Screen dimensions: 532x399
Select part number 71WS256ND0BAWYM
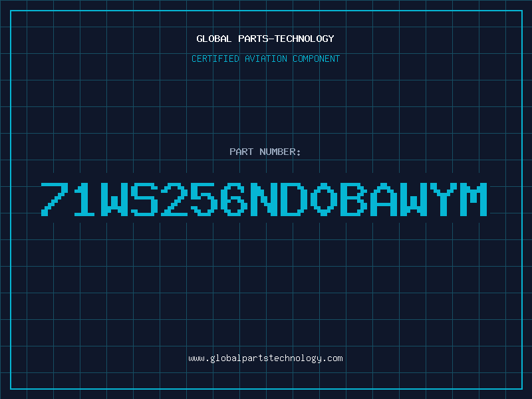tap(264, 199)
